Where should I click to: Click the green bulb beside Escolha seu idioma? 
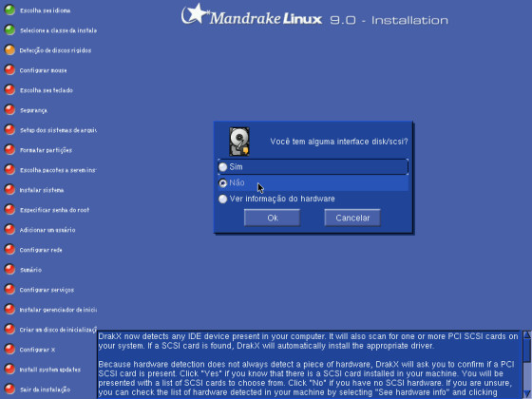[x=9, y=10]
